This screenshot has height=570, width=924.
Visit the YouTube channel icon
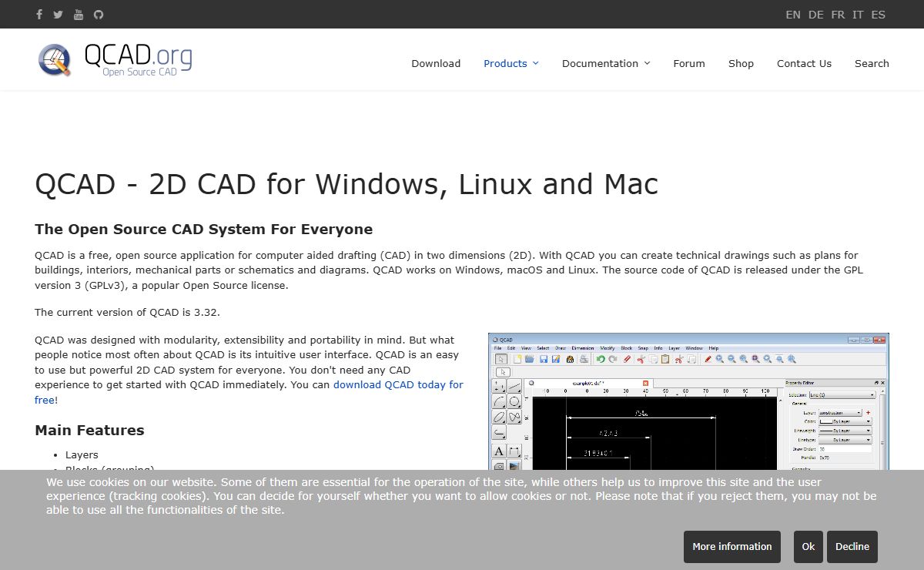[79, 14]
